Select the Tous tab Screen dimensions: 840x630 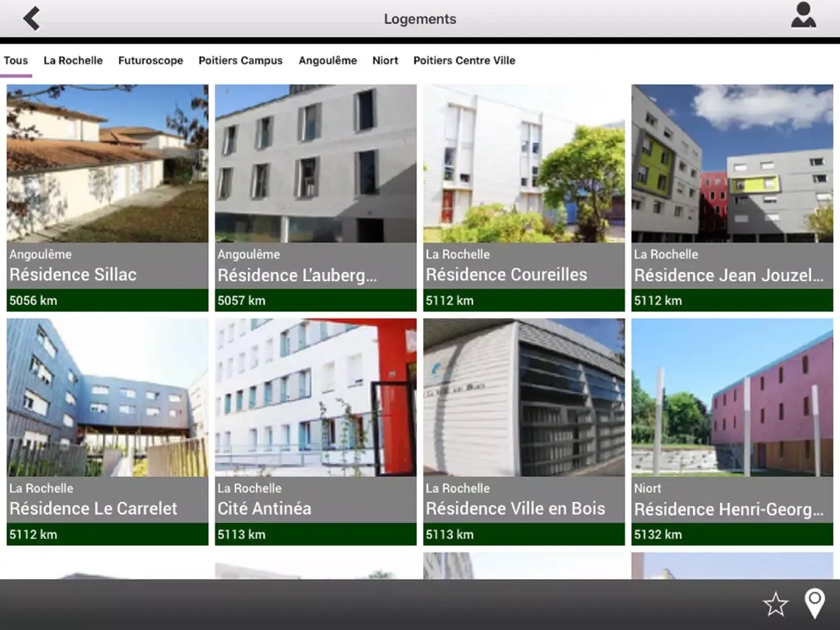tap(16, 61)
